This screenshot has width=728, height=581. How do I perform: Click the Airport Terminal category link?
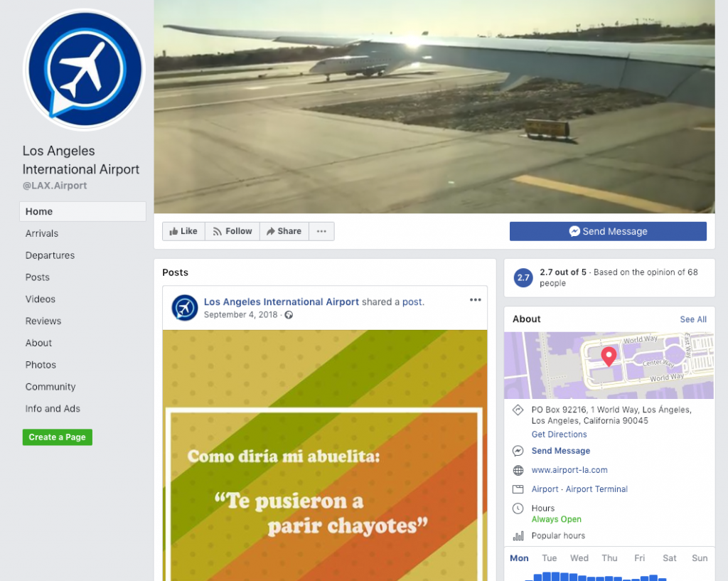pyautogui.click(x=596, y=489)
